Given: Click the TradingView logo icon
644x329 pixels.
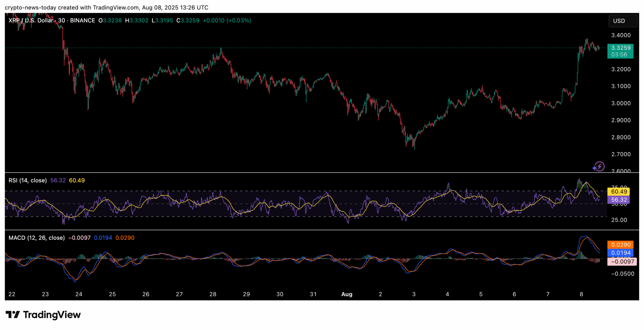Looking at the screenshot, I should [13, 315].
